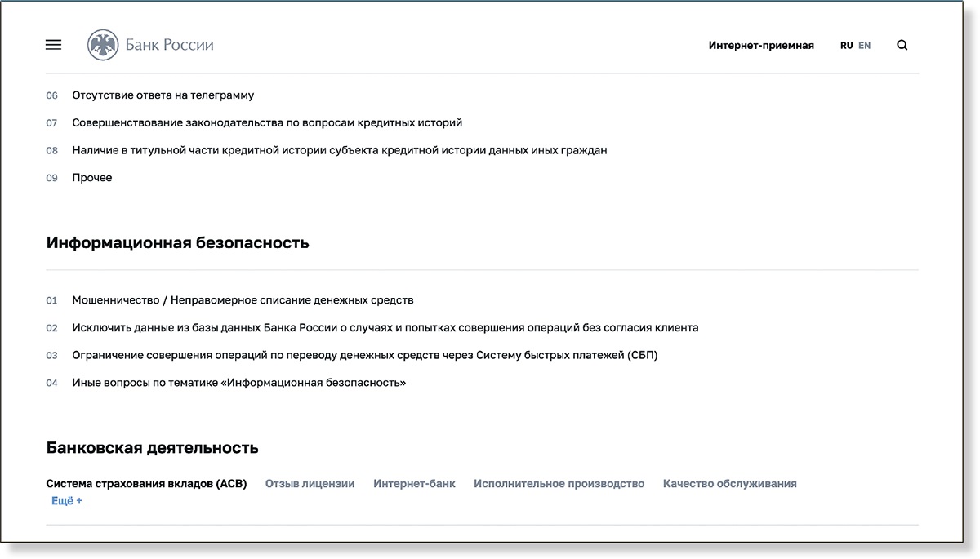This screenshot has width=980, height=559.
Task: Expand more tabs with Ещё +
Action: [67, 500]
